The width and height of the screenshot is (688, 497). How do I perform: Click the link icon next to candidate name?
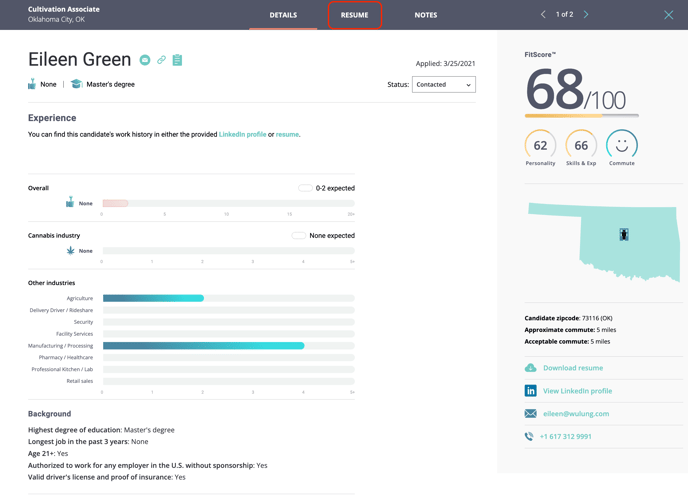pyautogui.click(x=161, y=61)
